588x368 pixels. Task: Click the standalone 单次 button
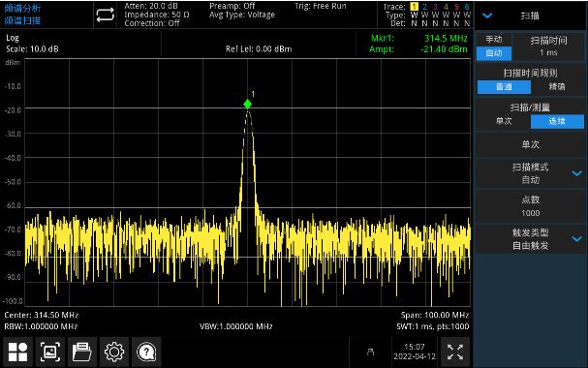point(530,144)
